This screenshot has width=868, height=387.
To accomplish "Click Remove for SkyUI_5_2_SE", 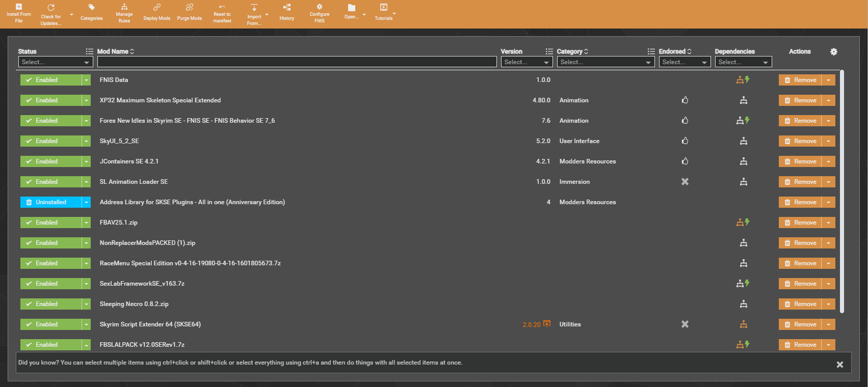I will point(800,141).
